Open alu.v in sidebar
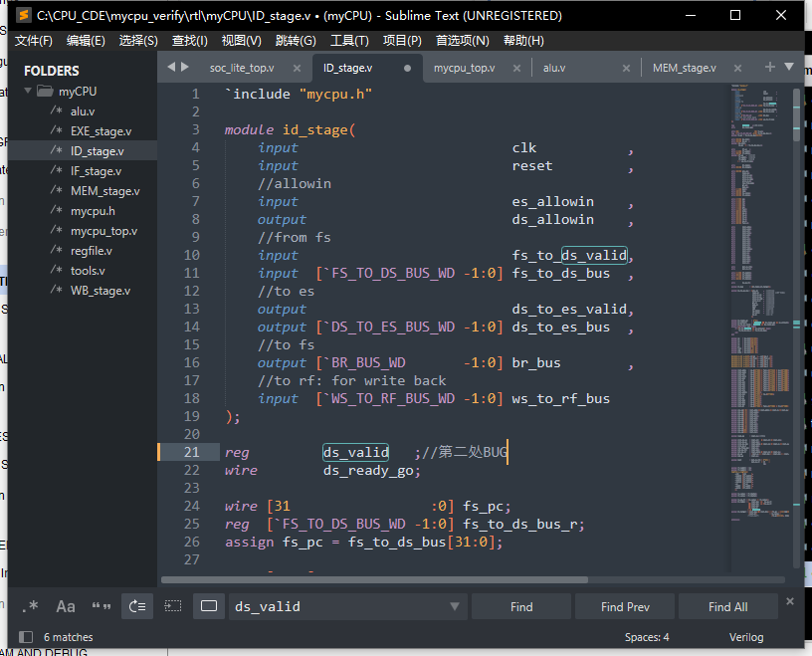 click(83, 111)
